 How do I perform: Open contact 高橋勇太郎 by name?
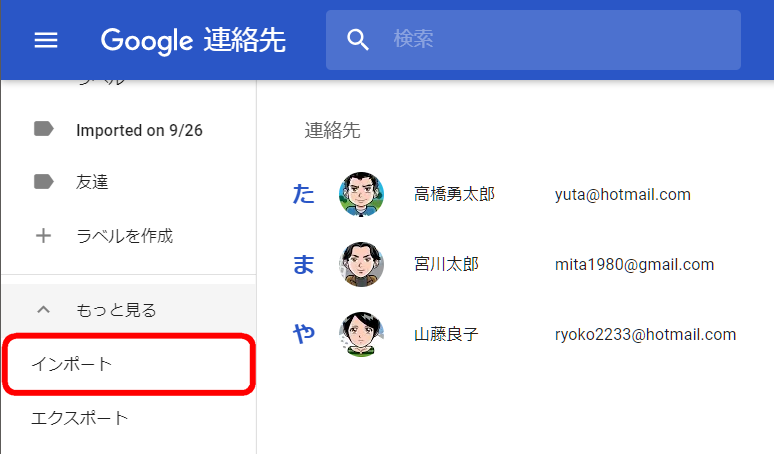pyautogui.click(x=454, y=195)
